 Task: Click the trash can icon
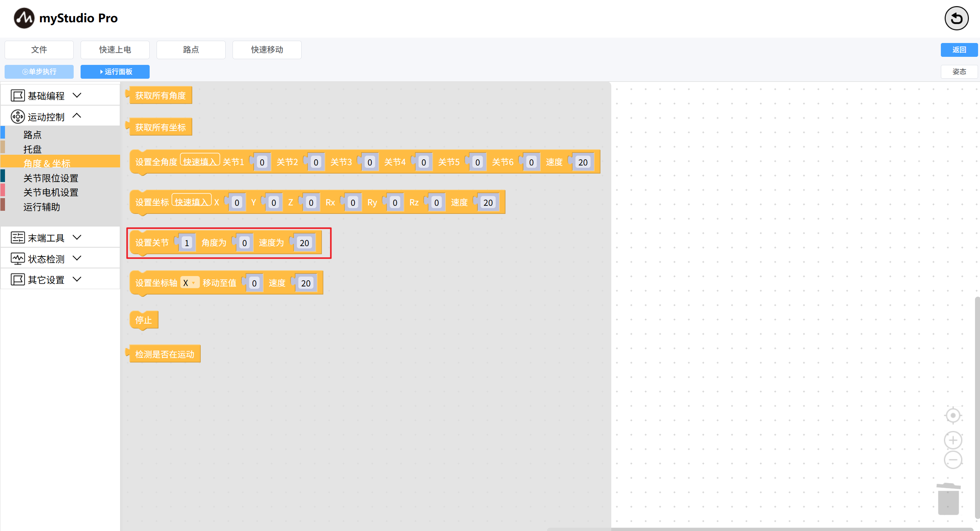click(949, 499)
